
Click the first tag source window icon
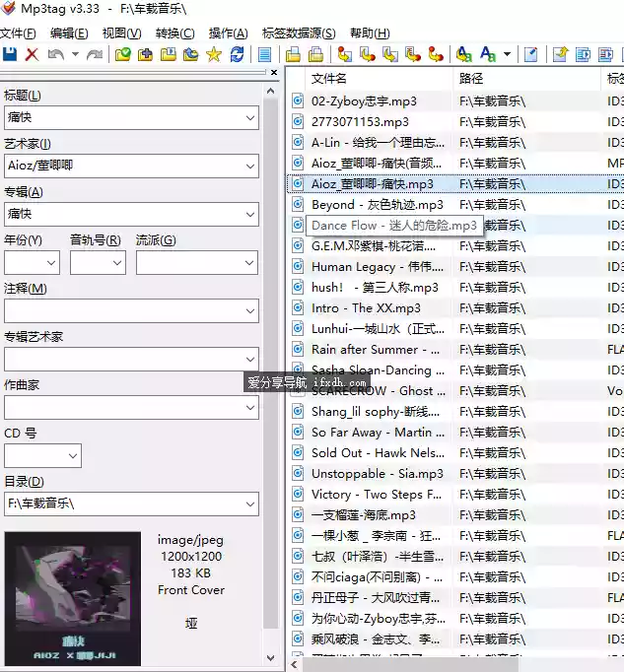583,54
